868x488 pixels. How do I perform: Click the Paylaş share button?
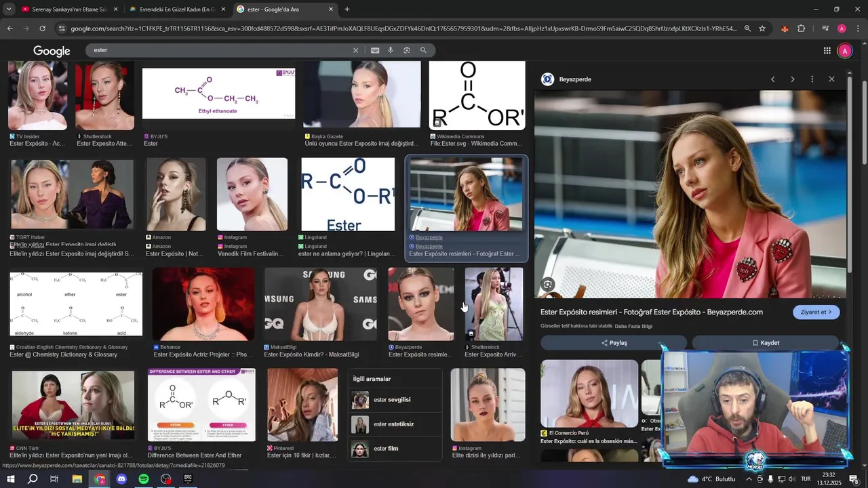[x=614, y=343]
